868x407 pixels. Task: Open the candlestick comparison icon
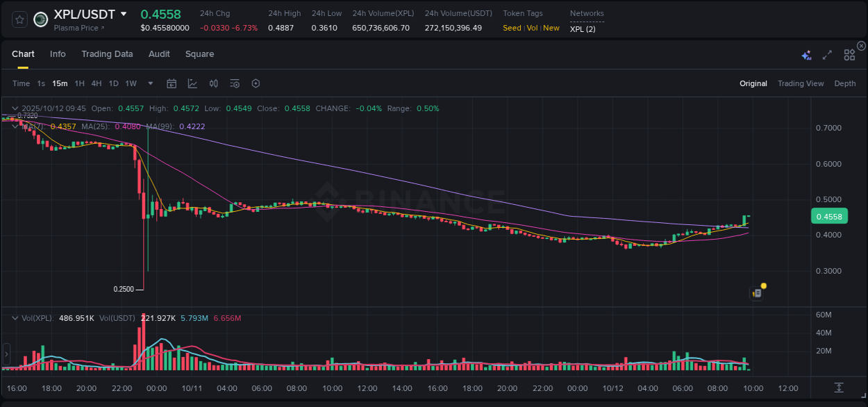coord(213,83)
